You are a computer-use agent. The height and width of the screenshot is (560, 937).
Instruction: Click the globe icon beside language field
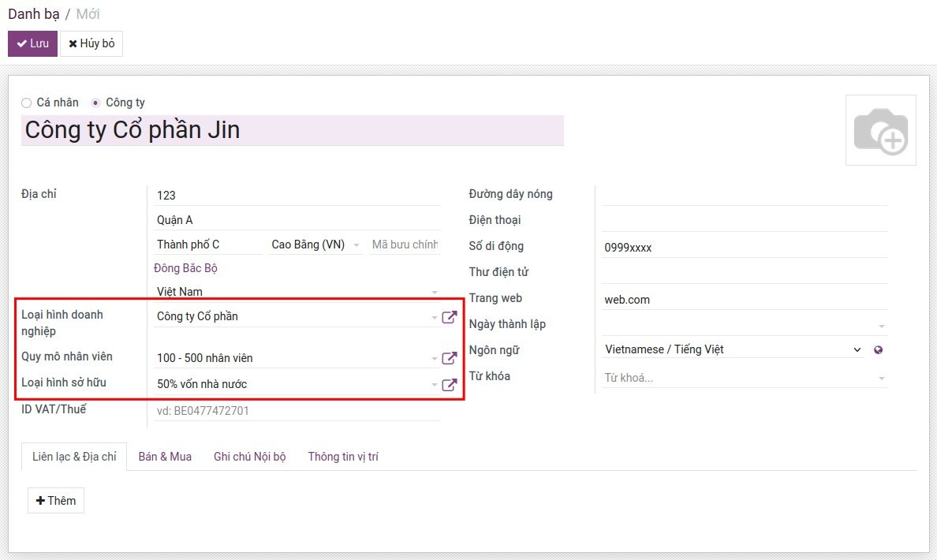878,350
